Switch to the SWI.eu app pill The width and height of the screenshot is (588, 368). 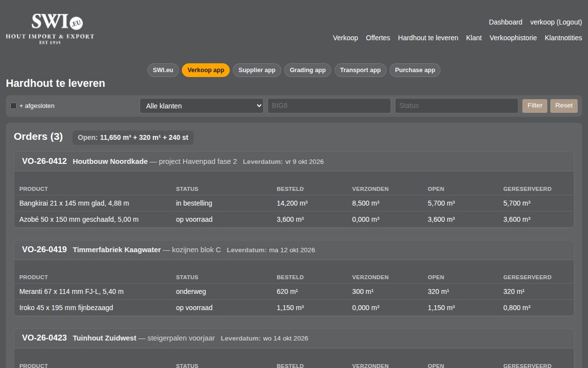(163, 70)
